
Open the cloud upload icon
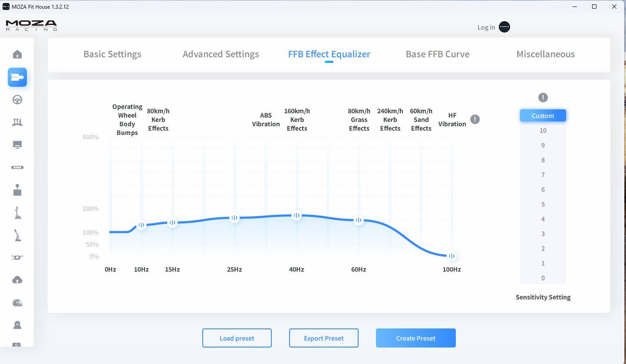[x=17, y=280]
